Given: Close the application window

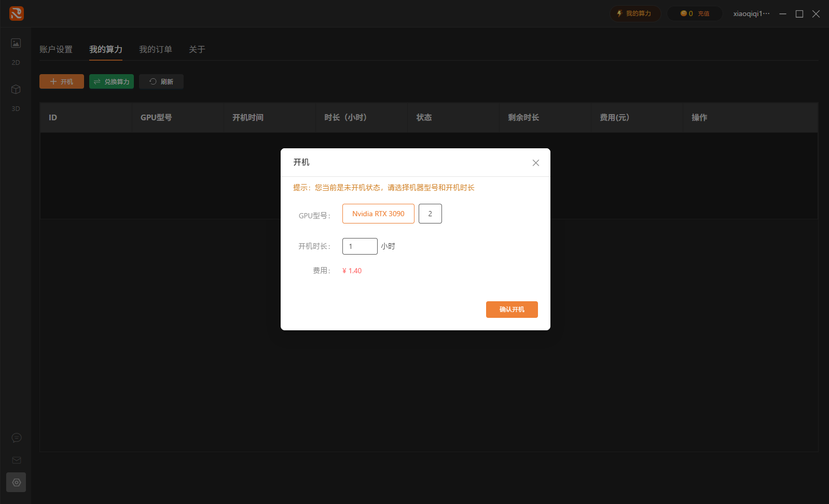Looking at the screenshot, I should 816,14.
